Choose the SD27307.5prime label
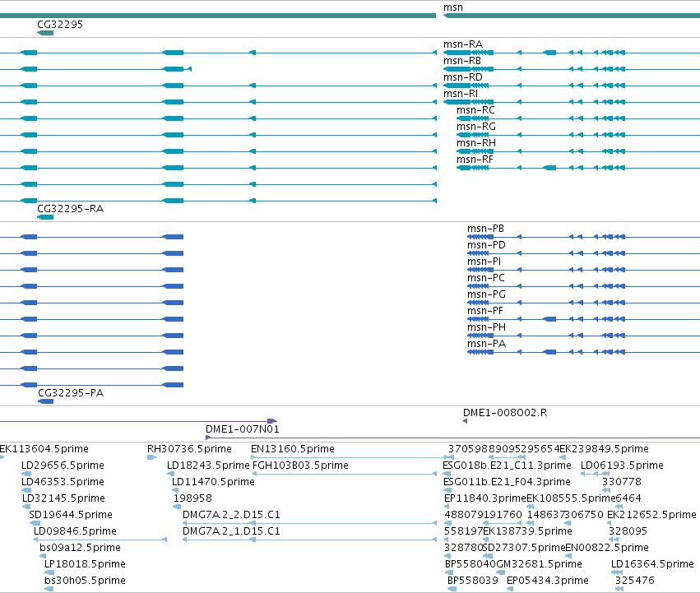 (524, 549)
